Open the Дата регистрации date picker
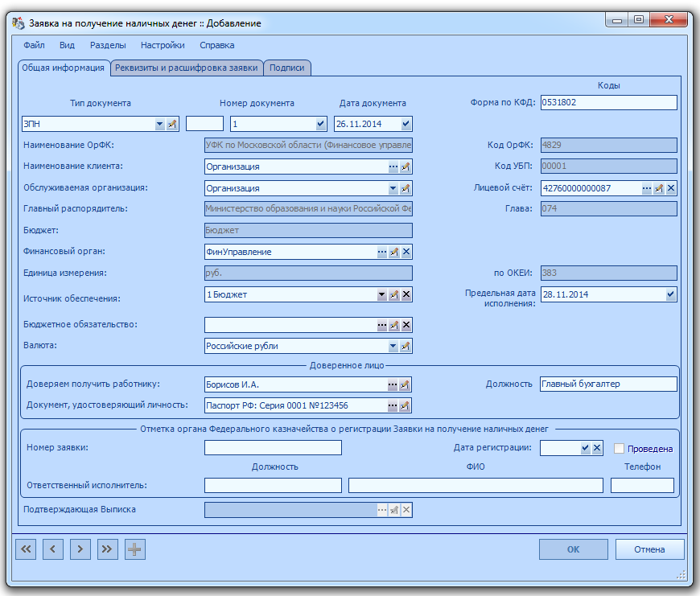This screenshot has height=596, width=700. coord(585,448)
